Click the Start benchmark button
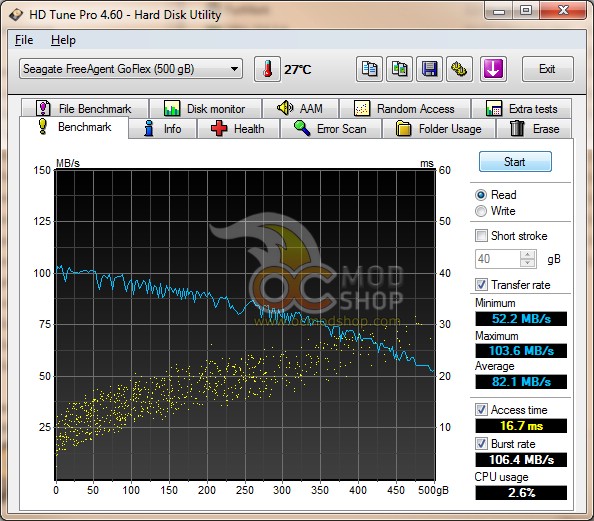The width and height of the screenshot is (594, 521). pyautogui.click(x=515, y=162)
